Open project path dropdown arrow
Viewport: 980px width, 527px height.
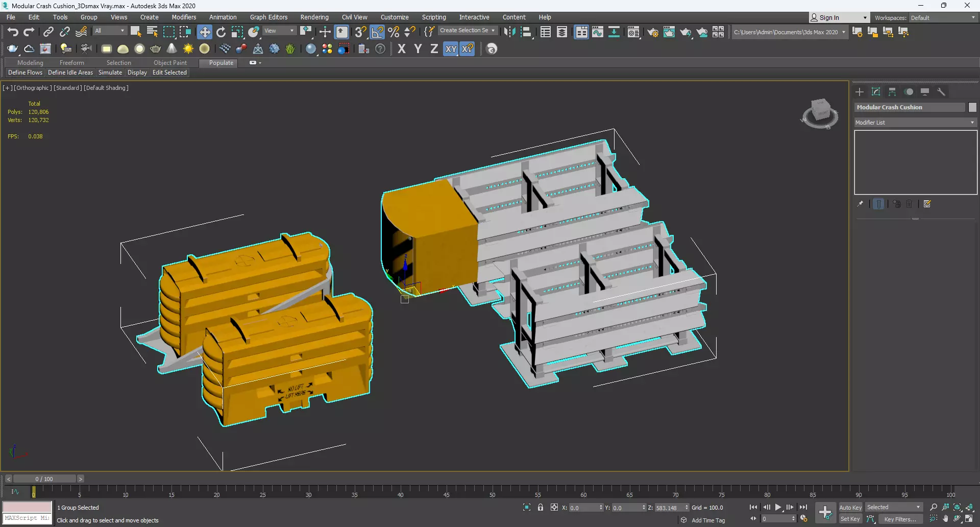[843, 32]
